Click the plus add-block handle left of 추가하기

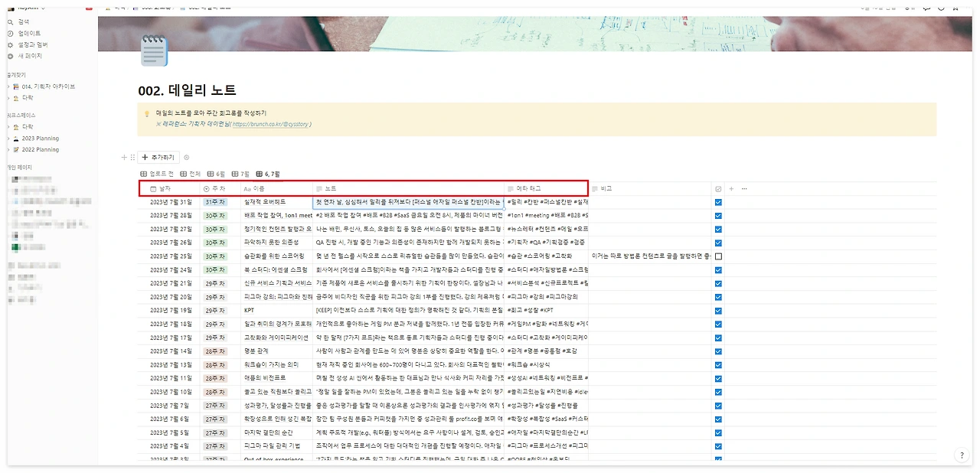pos(125,158)
